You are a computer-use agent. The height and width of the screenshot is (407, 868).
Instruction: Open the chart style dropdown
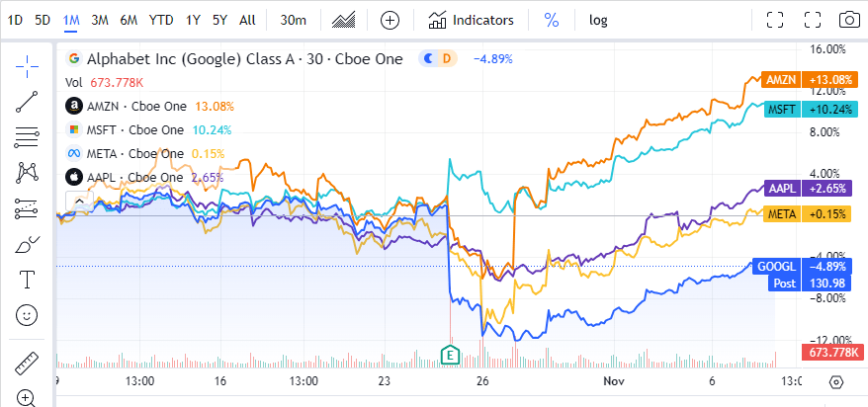345,20
